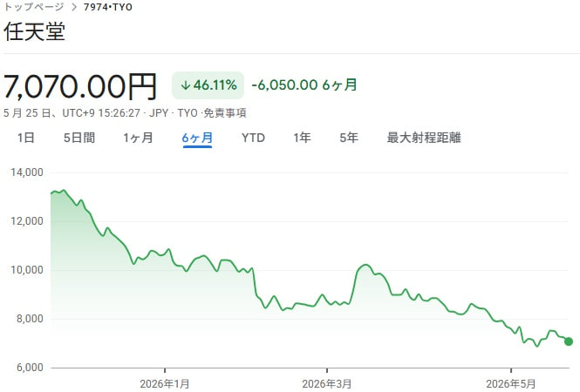The image size is (580, 392).
Task: Select the 1日 range tab
Action: click(26, 138)
